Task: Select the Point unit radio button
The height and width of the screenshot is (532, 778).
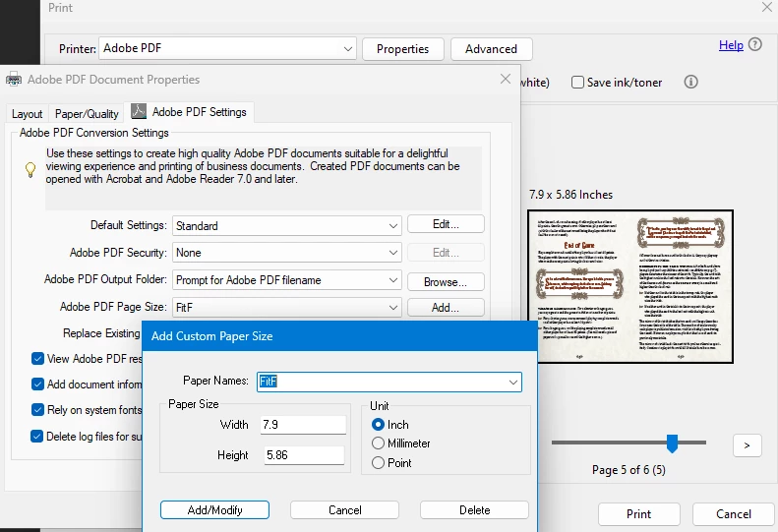Action: click(378, 462)
